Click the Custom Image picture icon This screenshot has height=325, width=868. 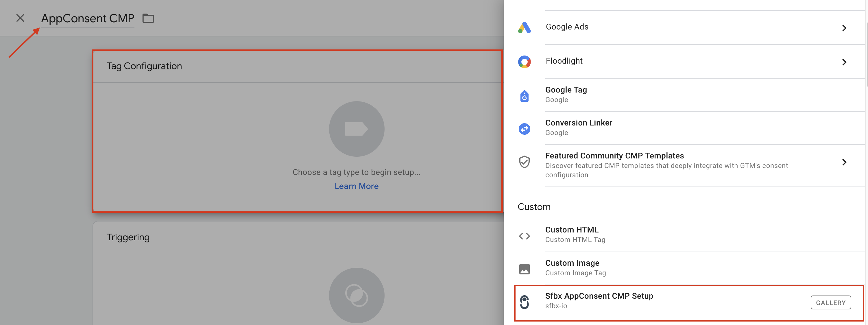pos(524,268)
